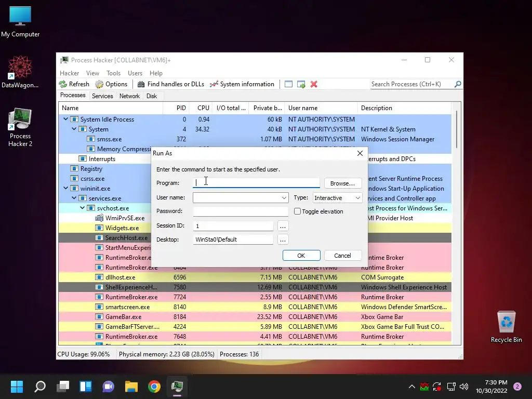This screenshot has width=532, height=399.
Task: Select the Interrupts row icon
Action: click(x=83, y=158)
